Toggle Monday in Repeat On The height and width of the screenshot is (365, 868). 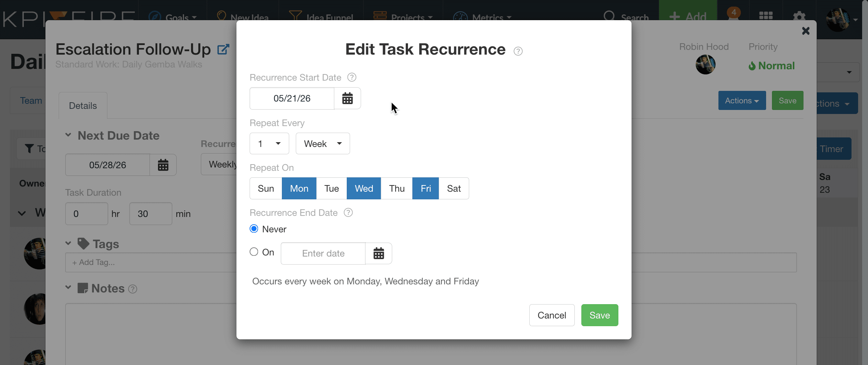pos(299,188)
